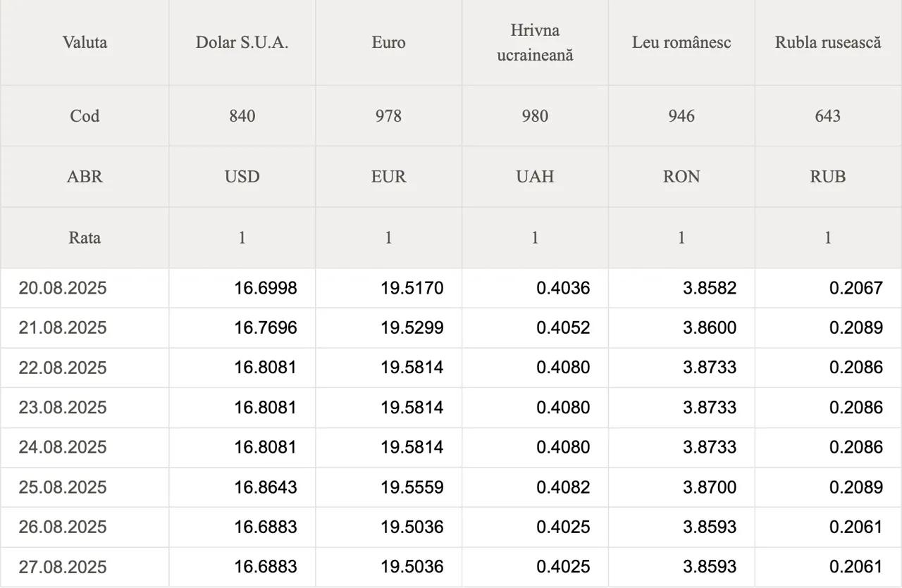
Task: Click the Dolar S.U.A. column header
Action: [x=242, y=42]
